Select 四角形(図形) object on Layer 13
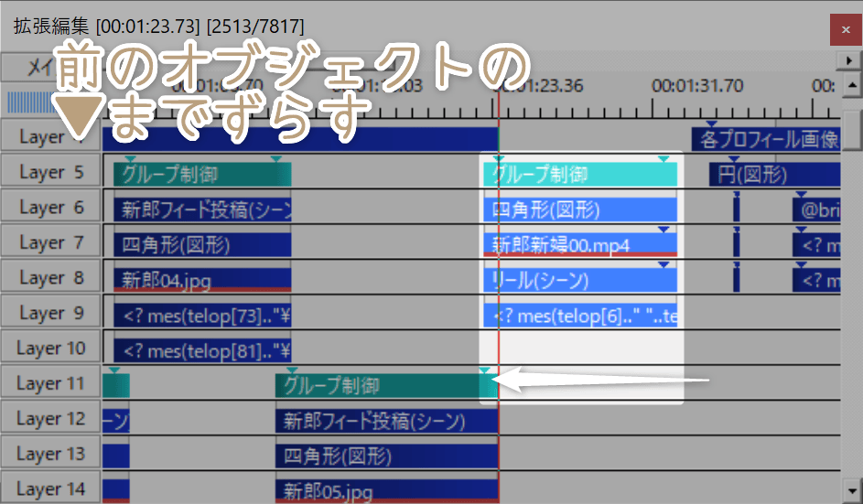 point(387,456)
